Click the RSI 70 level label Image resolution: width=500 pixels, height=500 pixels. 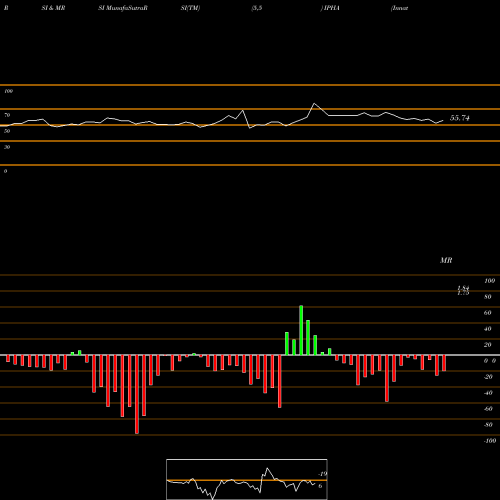[x=7, y=115]
